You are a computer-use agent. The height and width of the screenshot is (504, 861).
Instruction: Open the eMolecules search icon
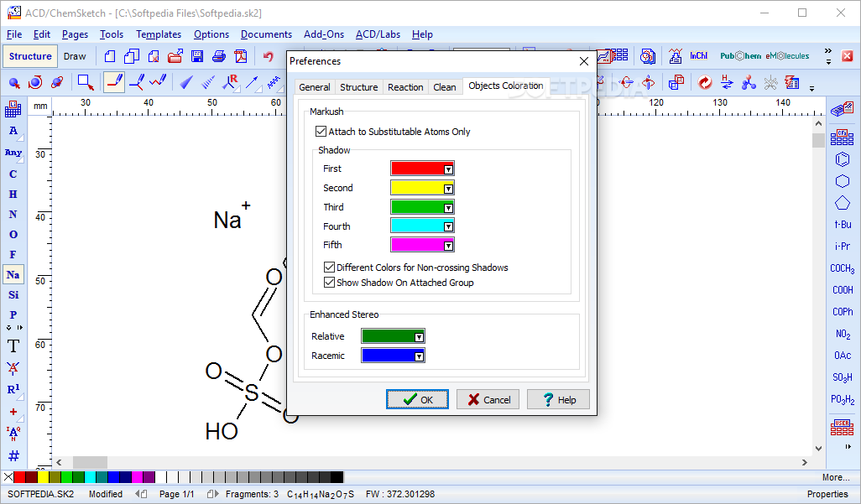[787, 55]
